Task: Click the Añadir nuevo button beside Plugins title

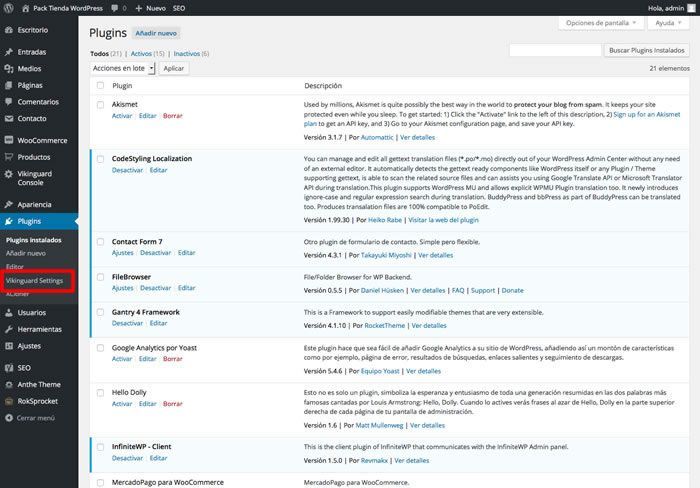Action: (x=156, y=33)
